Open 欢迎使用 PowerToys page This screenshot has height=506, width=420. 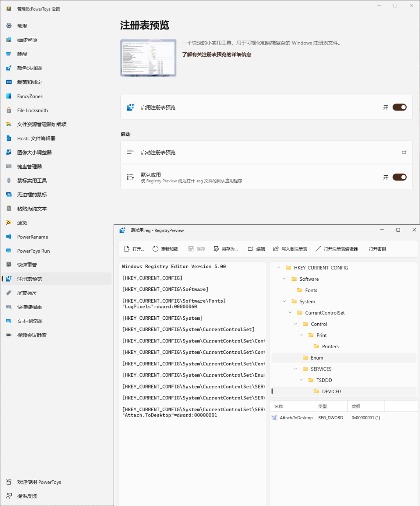[x=56, y=482]
